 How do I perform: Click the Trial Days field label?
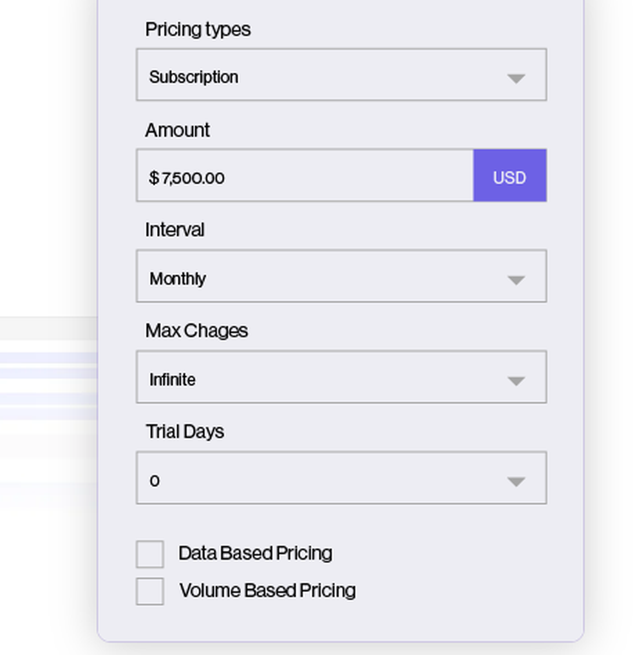coord(185,432)
